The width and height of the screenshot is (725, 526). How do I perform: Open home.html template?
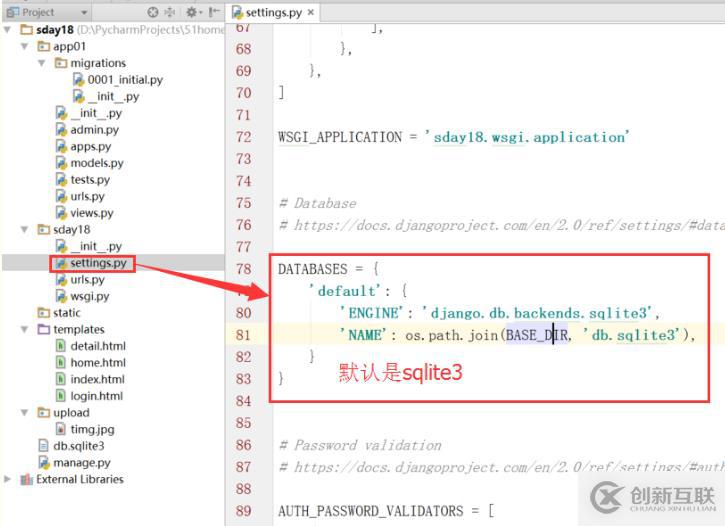[x=98, y=363]
